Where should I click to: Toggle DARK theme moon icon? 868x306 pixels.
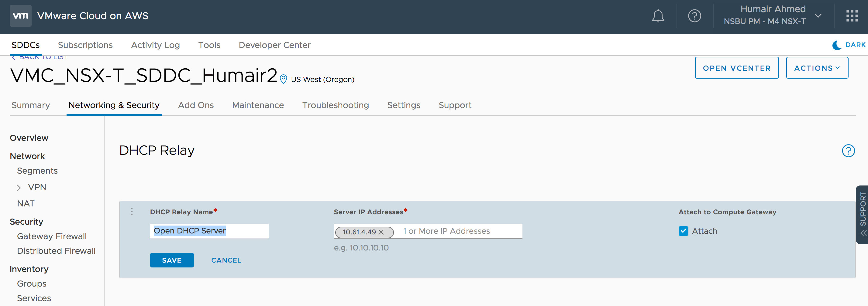(x=837, y=45)
